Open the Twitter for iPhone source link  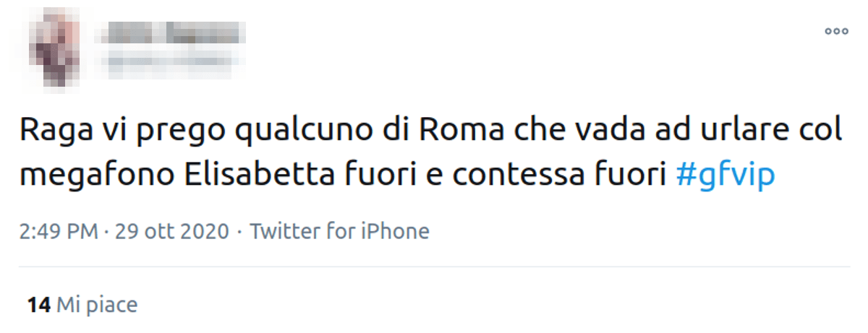339,231
